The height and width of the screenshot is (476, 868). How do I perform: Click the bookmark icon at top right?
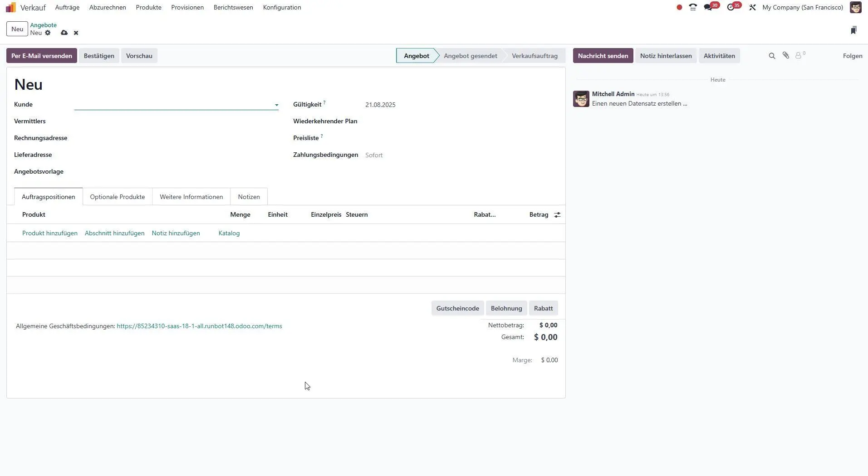853,30
